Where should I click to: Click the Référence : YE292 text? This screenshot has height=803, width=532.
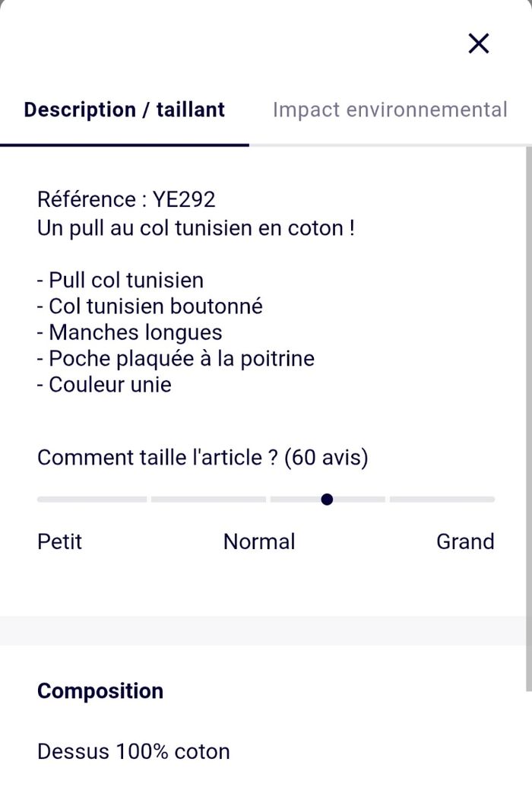(126, 199)
